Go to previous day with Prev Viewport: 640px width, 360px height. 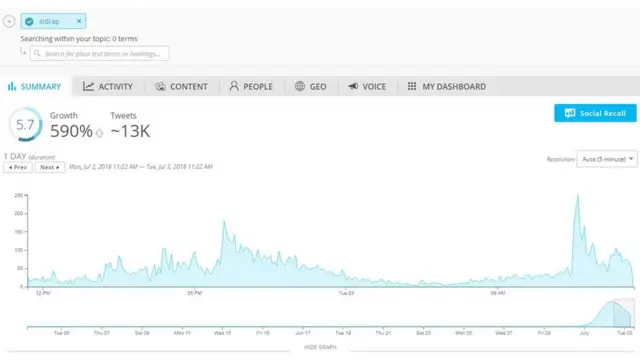(18, 167)
